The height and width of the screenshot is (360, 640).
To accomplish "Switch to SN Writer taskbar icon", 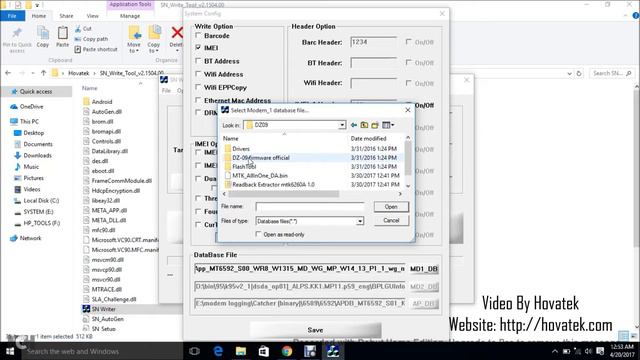I will click(x=333, y=351).
